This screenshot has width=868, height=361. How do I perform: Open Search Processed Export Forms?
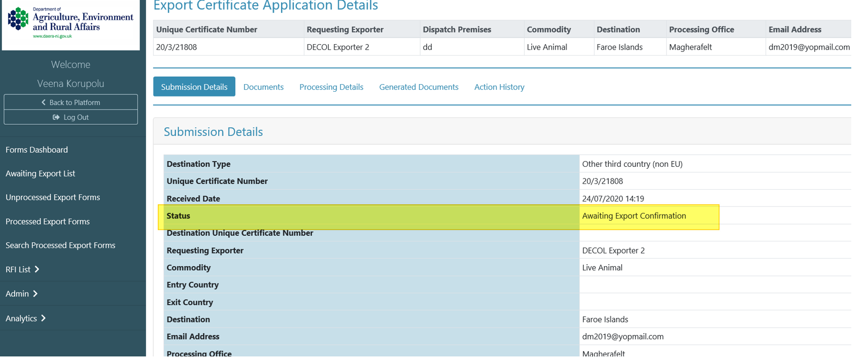coord(60,245)
